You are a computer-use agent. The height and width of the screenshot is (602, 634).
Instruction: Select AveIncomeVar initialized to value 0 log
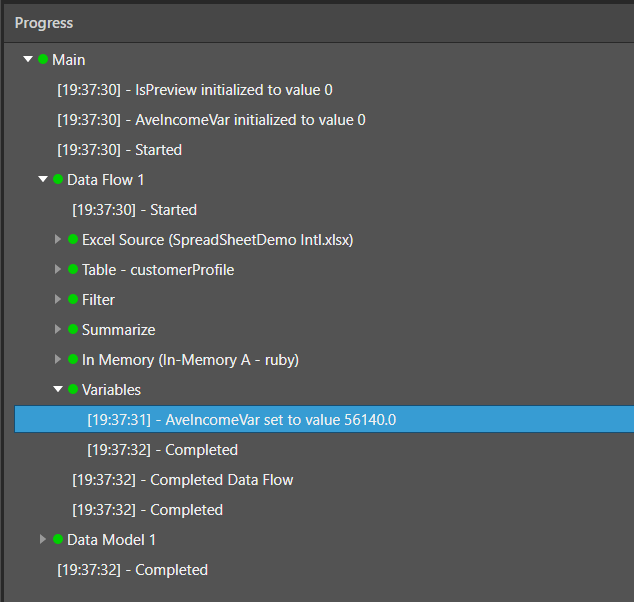click(211, 120)
